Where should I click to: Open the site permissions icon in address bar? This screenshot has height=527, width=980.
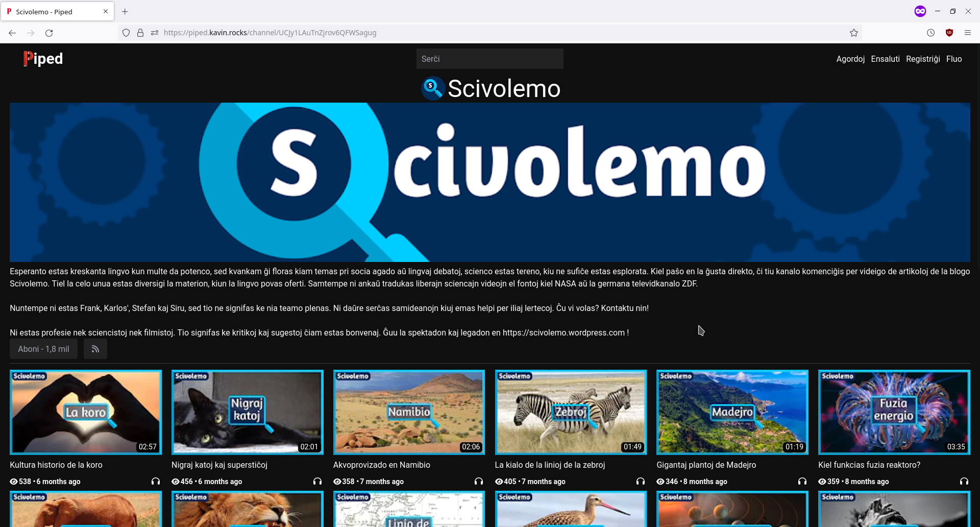click(x=155, y=33)
